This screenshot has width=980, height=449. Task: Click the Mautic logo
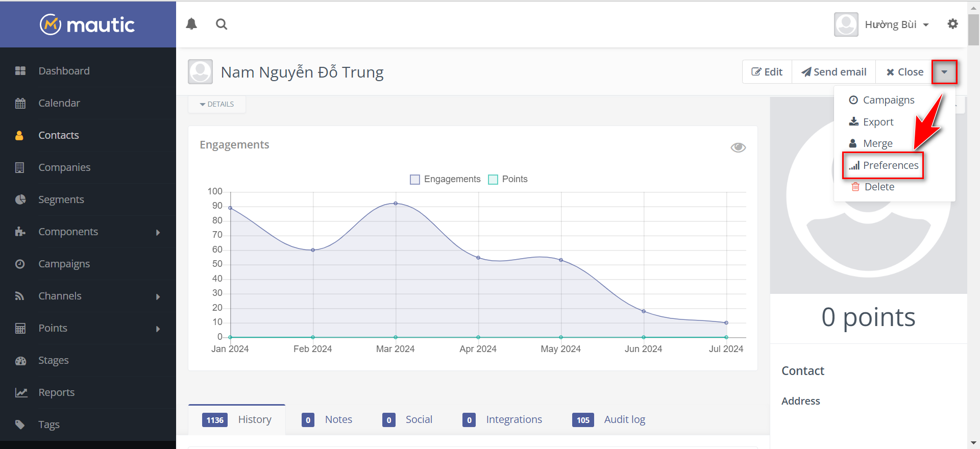click(x=88, y=24)
